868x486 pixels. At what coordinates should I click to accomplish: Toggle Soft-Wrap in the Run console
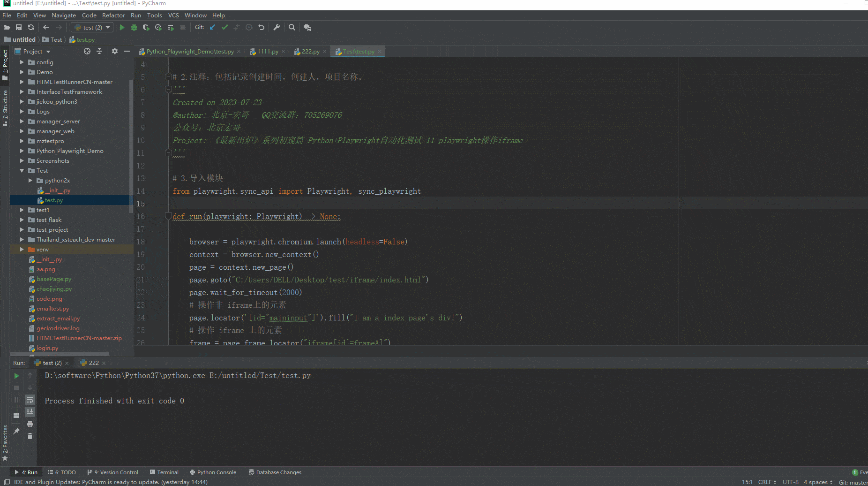[30, 400]
